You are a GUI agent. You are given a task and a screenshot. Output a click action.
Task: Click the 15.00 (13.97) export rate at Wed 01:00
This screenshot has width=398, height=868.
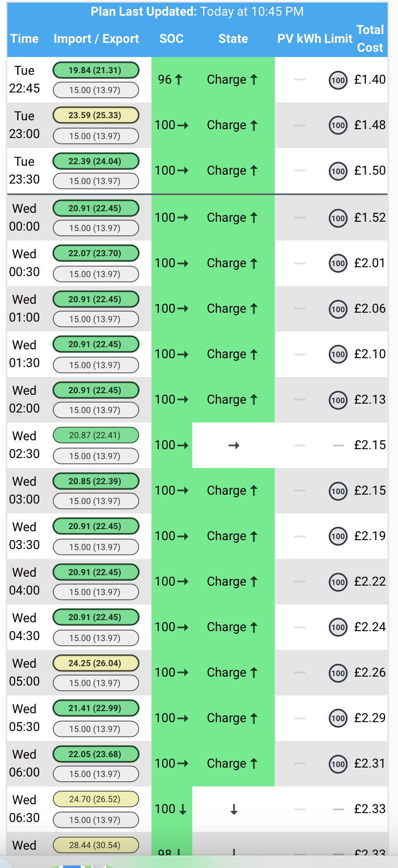tap(96, 319)
